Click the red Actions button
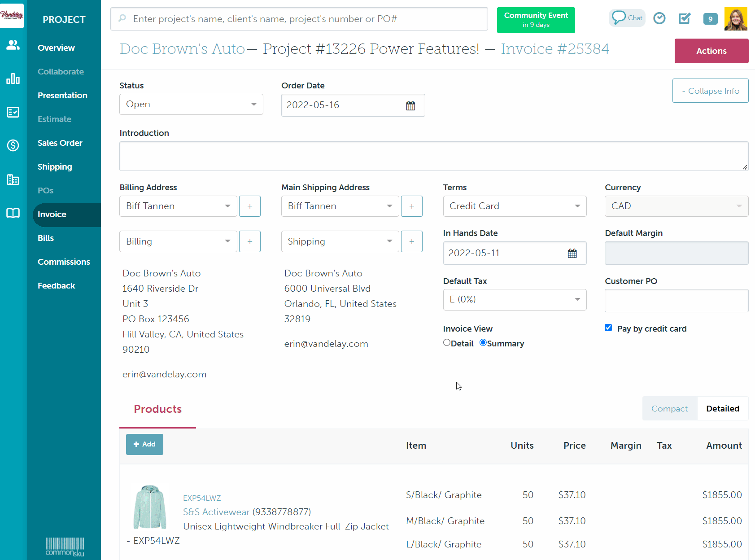Image resolution: width=755 pixels, height=560 pixels. [711, 51]
